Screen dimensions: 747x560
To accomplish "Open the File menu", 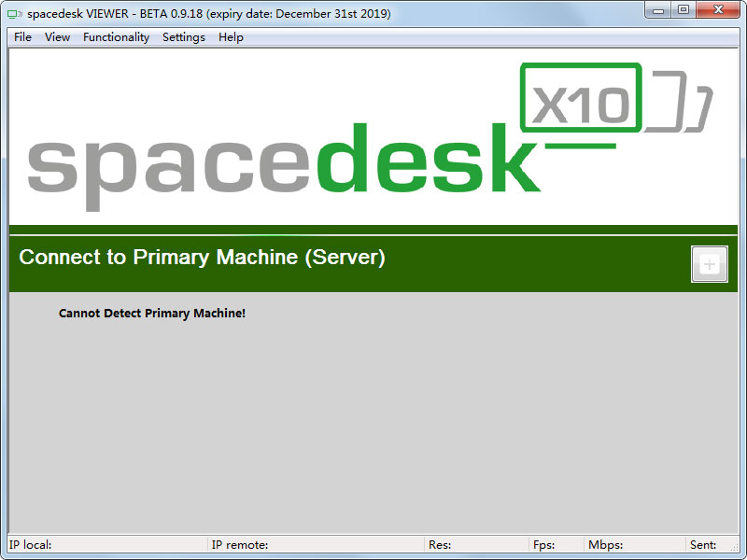I will [21, 37].
